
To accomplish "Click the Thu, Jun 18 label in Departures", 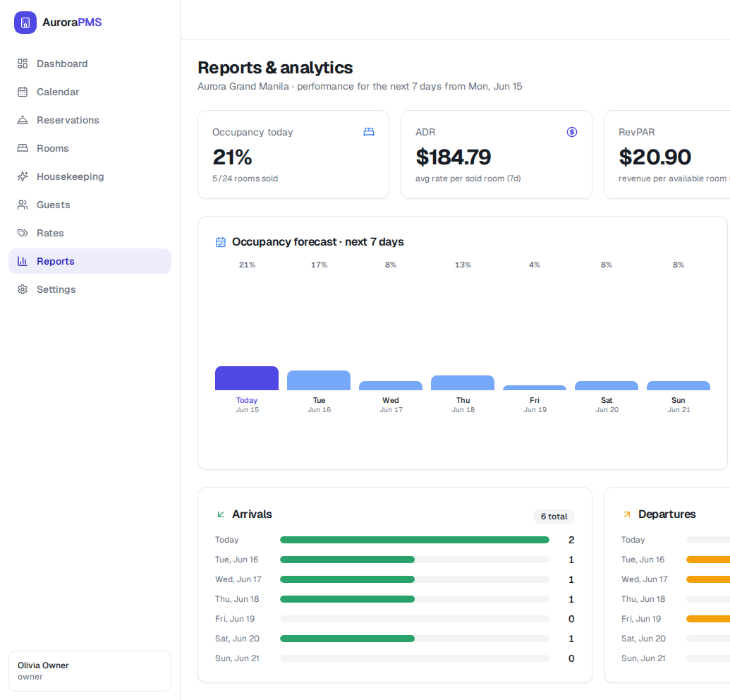I will point(643,599).
